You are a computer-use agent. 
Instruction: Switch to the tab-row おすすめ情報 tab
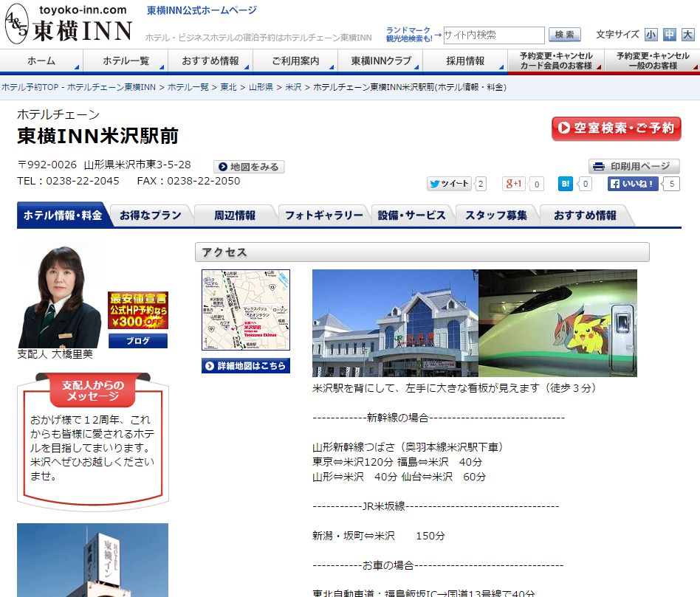coord(585,215)
